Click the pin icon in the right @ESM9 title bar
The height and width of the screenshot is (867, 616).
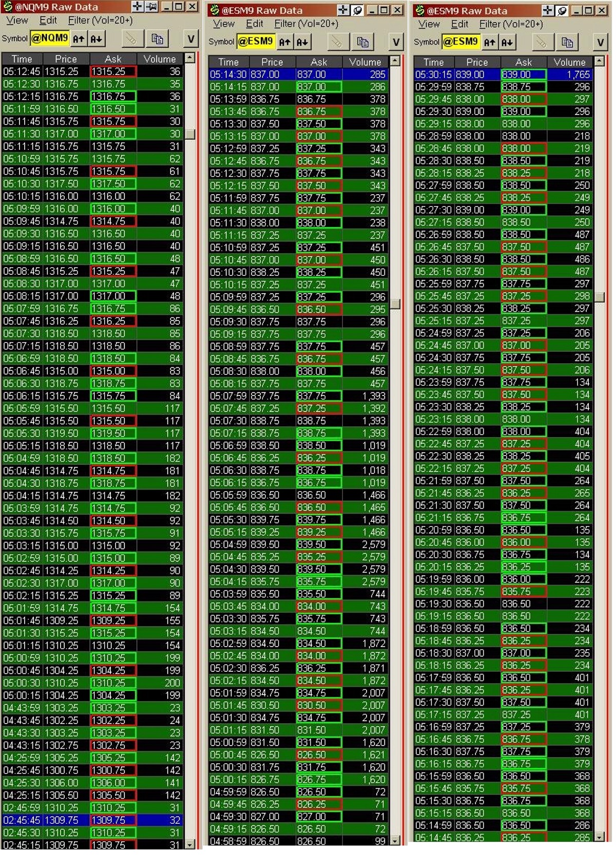click(562, 11)
